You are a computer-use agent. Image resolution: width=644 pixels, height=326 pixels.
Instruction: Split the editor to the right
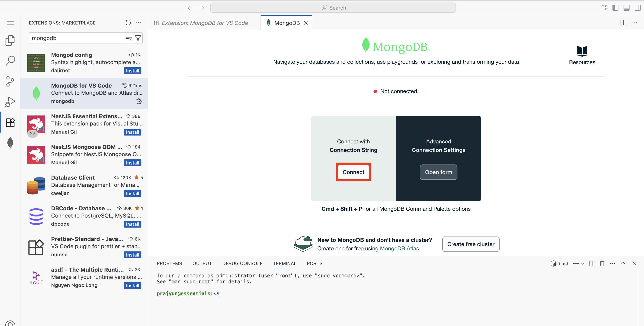(x=623, y=23)
